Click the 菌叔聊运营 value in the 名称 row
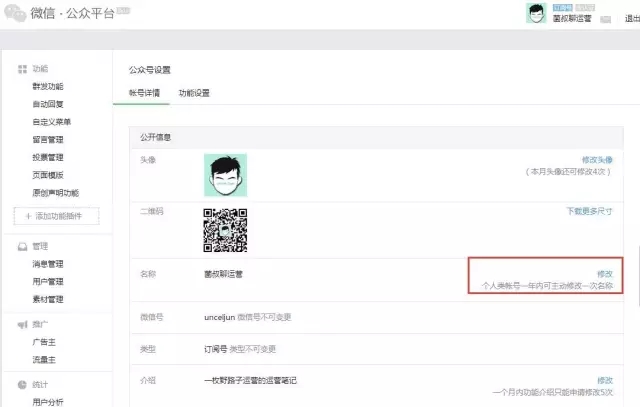The height and width of the screenshot is (407, 640). 223,274
